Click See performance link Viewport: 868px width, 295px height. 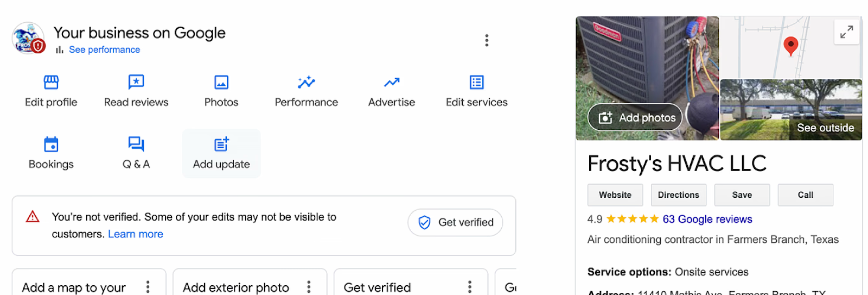tap(104, 49)
